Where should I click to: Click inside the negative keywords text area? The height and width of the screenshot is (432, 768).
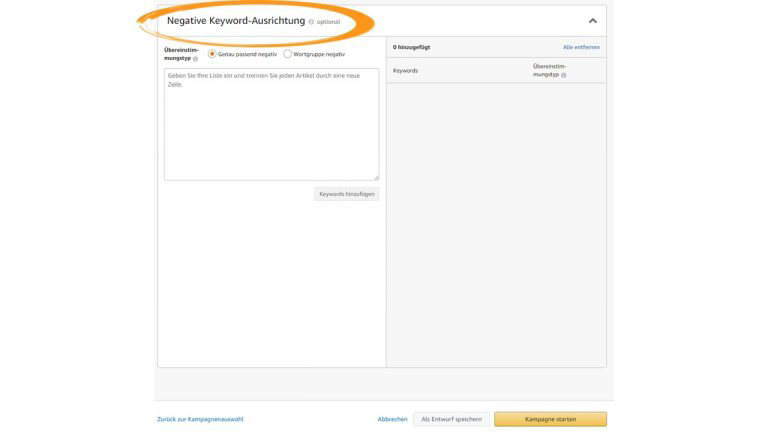pyautogui.click(x=271, y=125)
